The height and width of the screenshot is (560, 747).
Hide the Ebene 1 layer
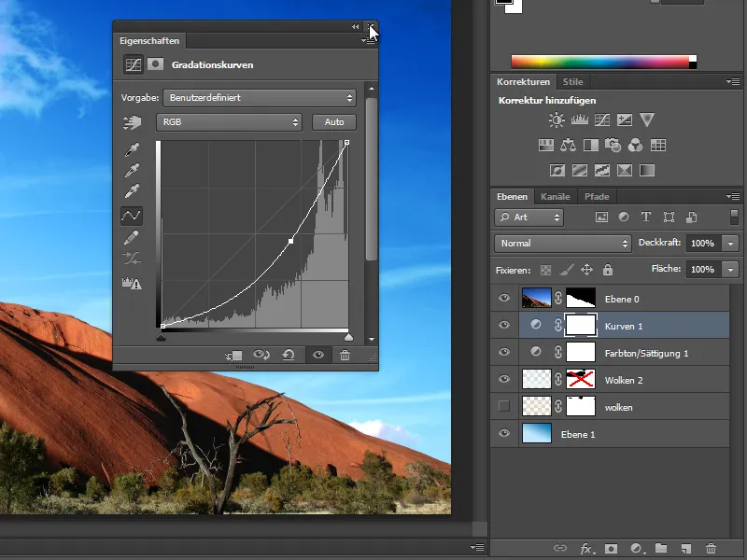[x=504, y=433]
